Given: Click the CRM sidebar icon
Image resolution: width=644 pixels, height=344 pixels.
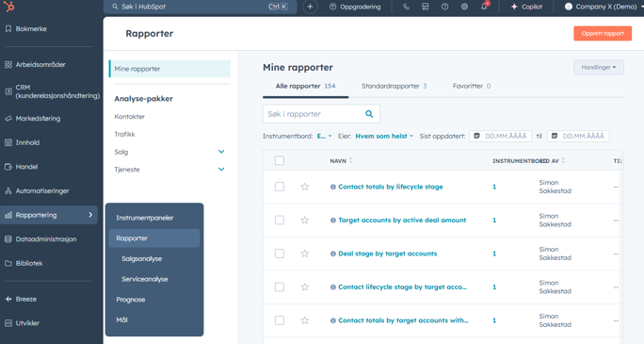Looking at the screenshot, I should pos(8,91).
